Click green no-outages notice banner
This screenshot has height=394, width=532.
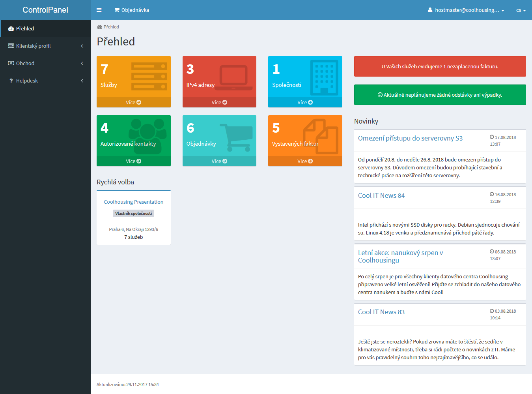pyautogui.click(x=440, y=95)
